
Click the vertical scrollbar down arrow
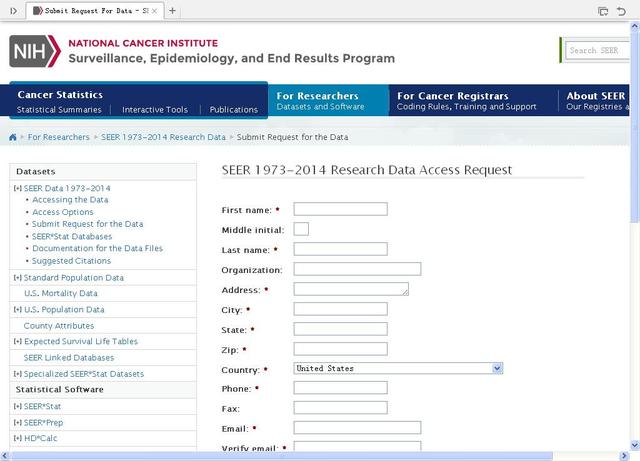[635, 445]
